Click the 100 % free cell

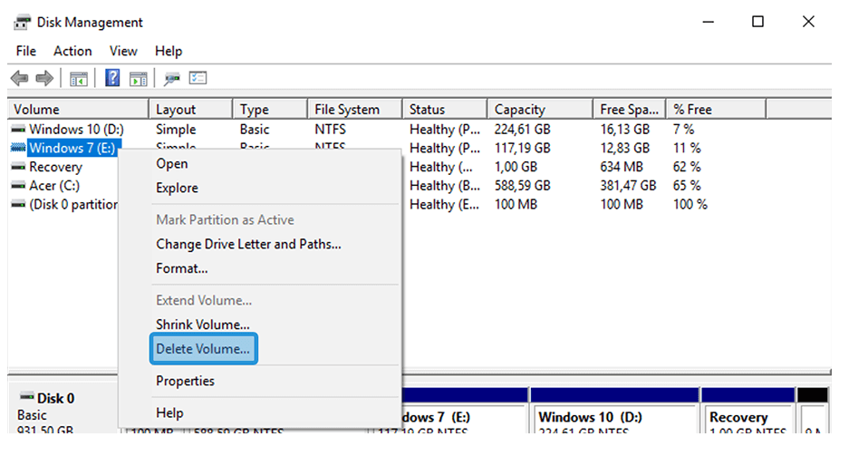(690, 205)
